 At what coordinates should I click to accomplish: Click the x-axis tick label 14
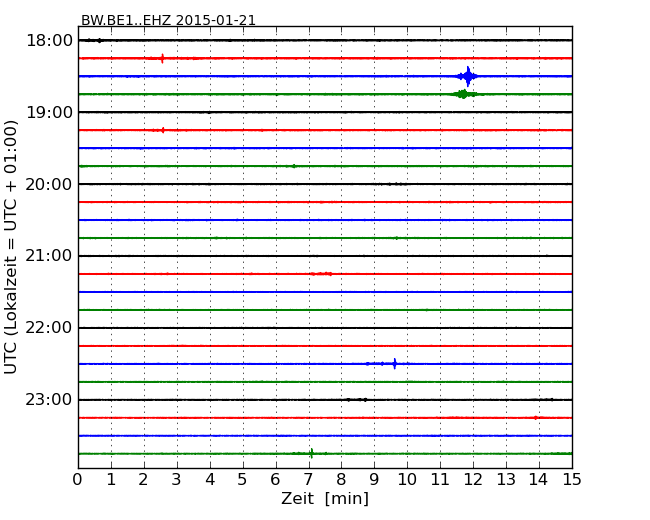(539, 480)
